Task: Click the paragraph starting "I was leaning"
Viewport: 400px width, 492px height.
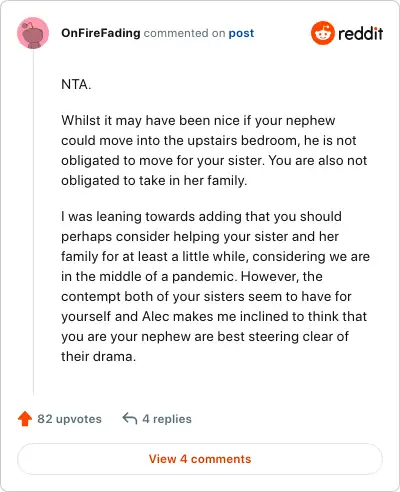Action: 215,286
